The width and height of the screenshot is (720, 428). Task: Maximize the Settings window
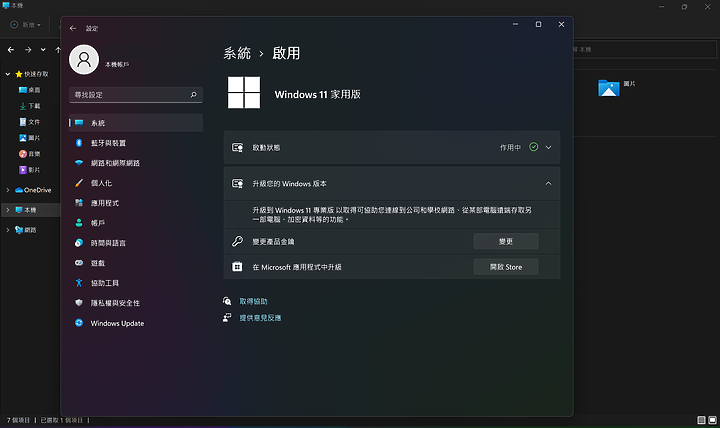coord(538,24)
